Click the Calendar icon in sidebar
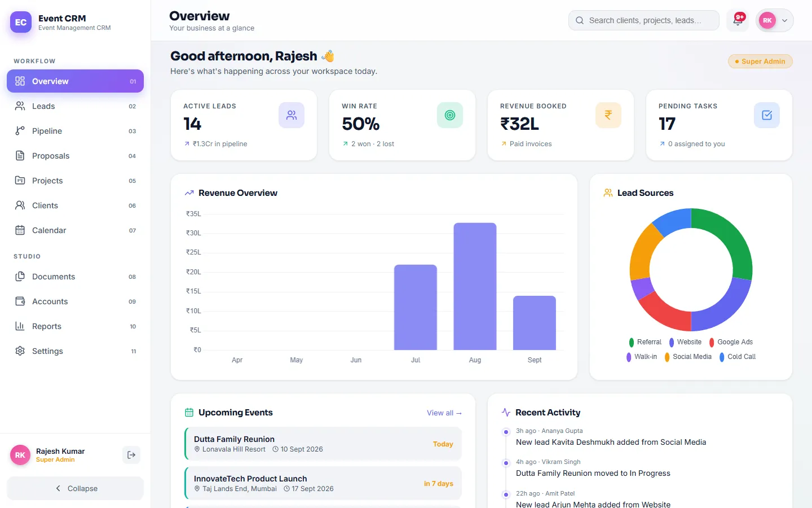This screenshot has width=812, height=508. pyautogui.click(x=20, y=230)
